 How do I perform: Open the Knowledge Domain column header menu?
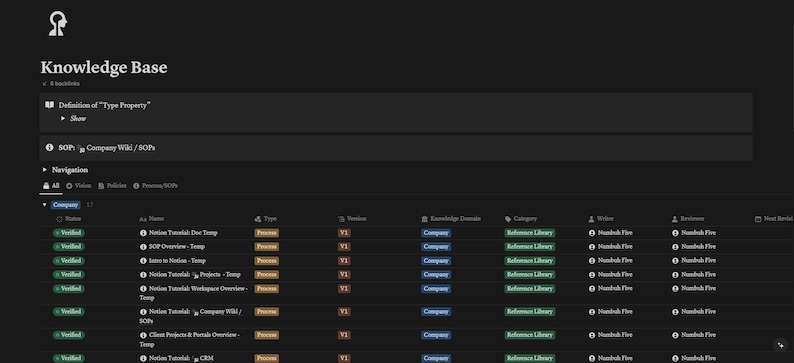451,219
